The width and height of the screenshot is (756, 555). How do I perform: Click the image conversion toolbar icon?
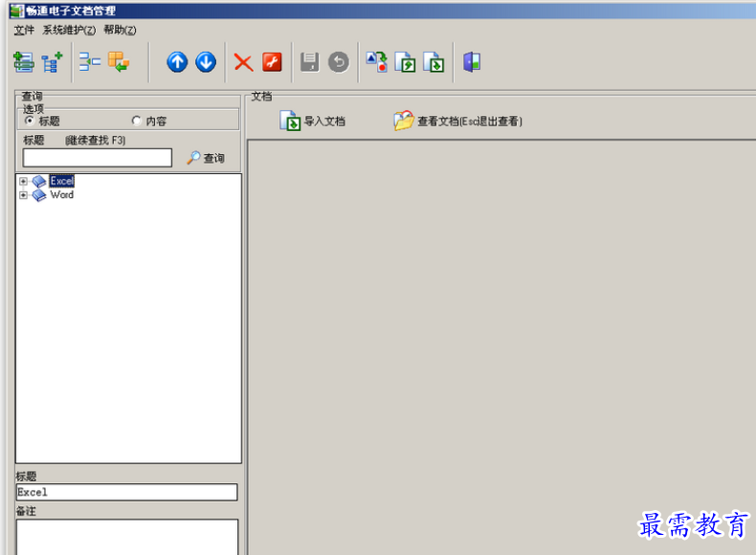376,62
